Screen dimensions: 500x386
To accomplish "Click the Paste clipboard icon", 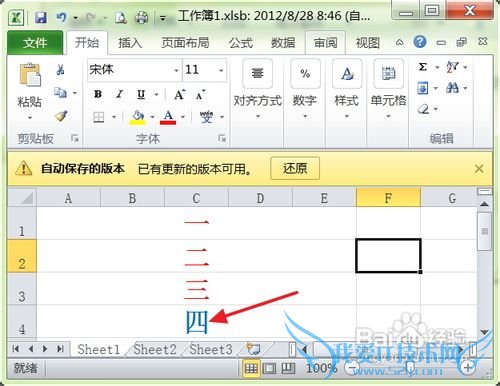I will pyautogui.click(x=30, y=75).
